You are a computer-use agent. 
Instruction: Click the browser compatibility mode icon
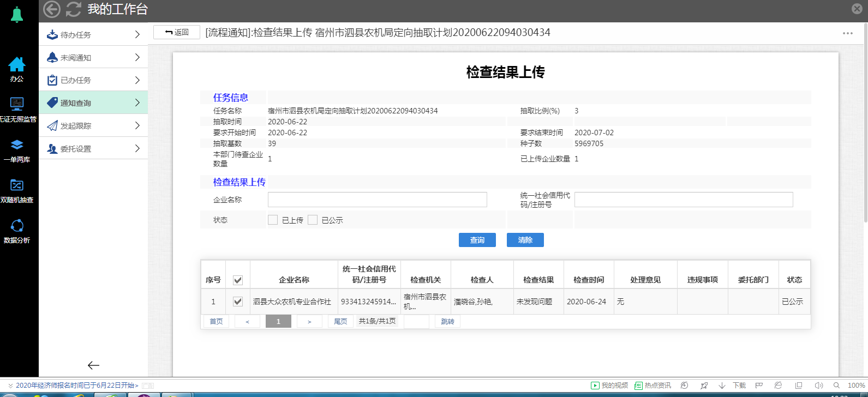coord(779,385)
